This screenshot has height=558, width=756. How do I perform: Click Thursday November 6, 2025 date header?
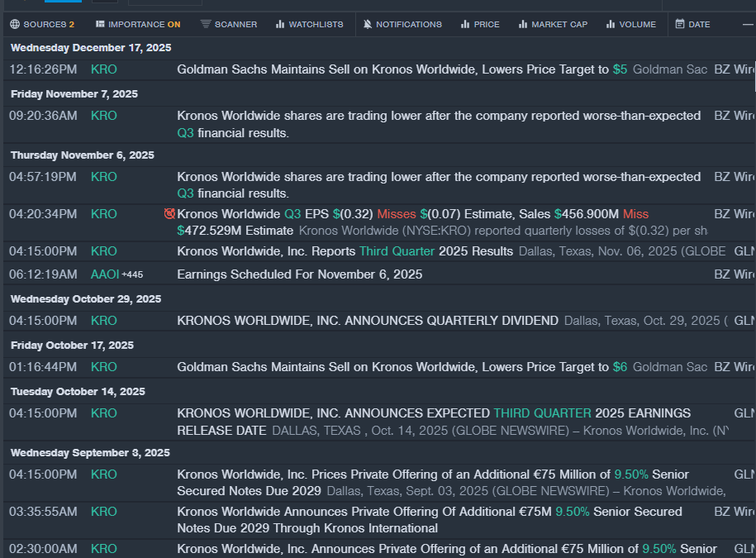[83, 155]
